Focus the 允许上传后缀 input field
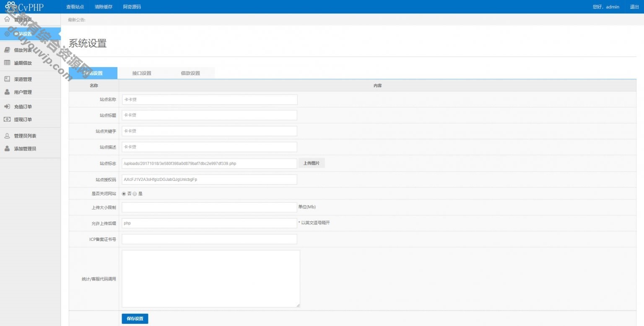Screen dimensions: 644x326 210,223
